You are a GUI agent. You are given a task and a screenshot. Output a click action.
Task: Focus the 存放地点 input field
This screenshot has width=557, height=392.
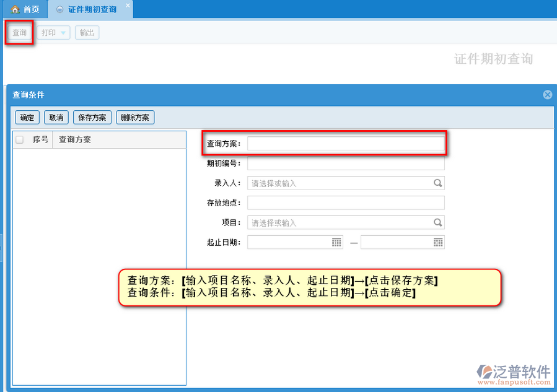pyautogui.click(x=346, y=203)
